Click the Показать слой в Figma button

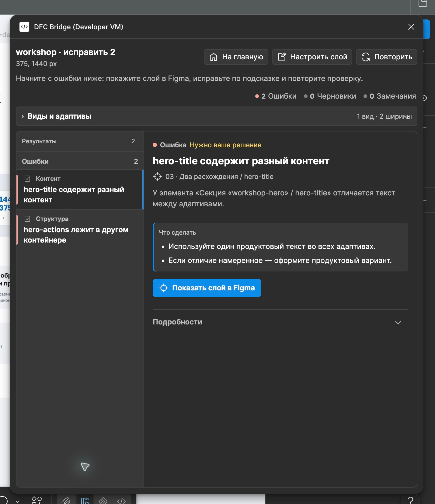point(207,288)
